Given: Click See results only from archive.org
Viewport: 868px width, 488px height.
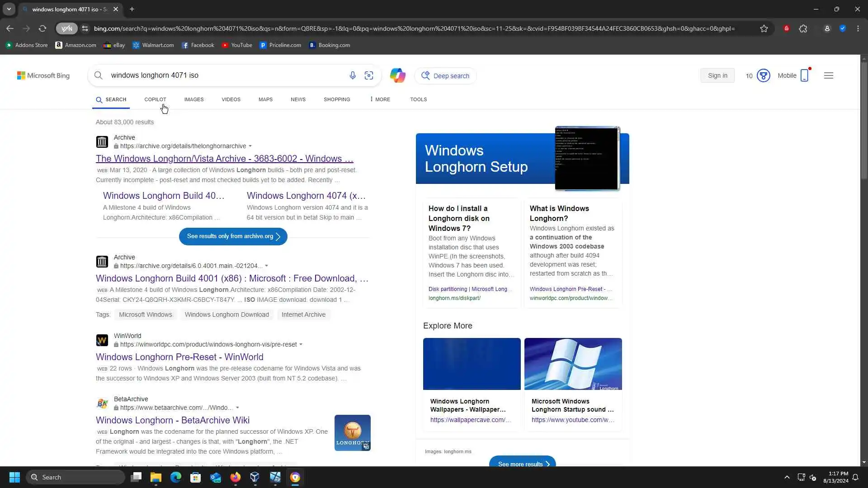Looking at the screenshot, I should pyautogui.click(x=233, y=236).
